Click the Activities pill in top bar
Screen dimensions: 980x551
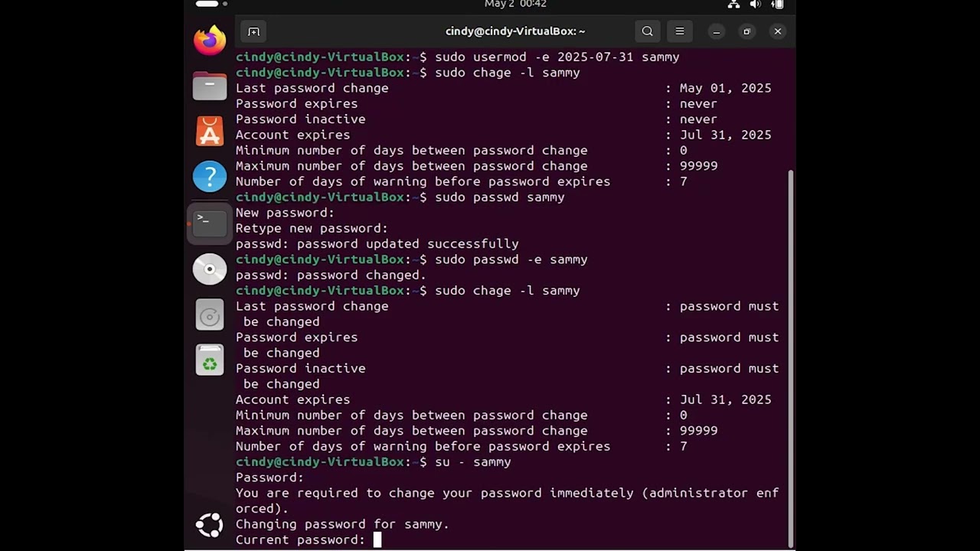(207, 4)
